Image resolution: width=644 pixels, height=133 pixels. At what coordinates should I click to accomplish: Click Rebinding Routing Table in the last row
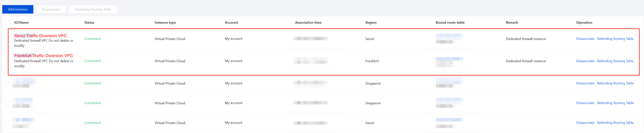point(615,122)
